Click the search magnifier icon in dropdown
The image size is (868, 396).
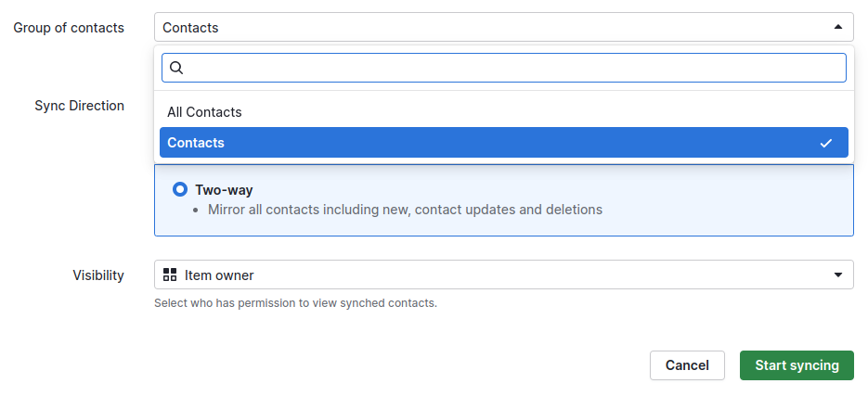[176, 68]
